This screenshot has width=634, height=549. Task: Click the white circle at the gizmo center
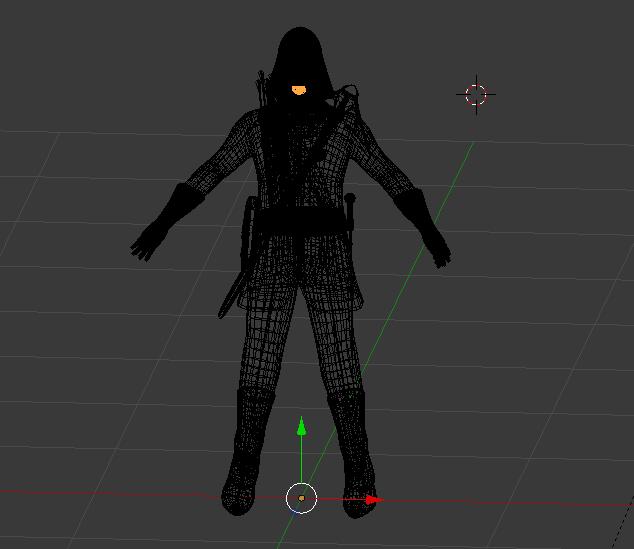tap(301, 498)
